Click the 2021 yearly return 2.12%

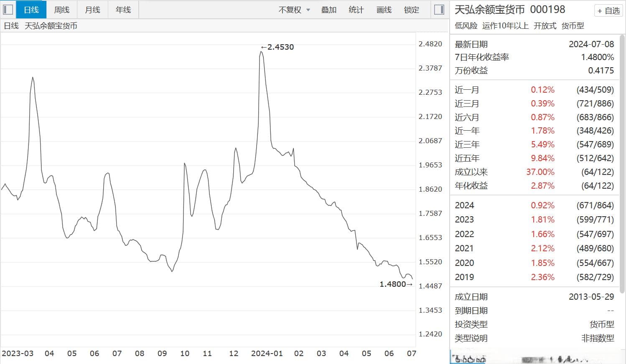point(542,248)
